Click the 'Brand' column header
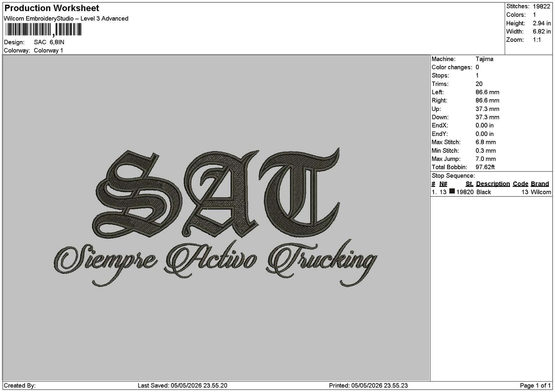The image size is (555, 392). click(540, 184)
